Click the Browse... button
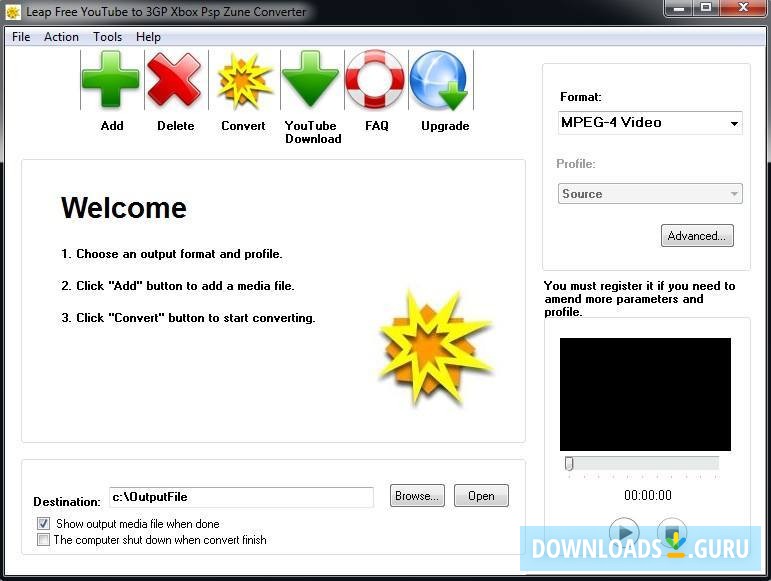Screen dimensions: 771x581 417,496
